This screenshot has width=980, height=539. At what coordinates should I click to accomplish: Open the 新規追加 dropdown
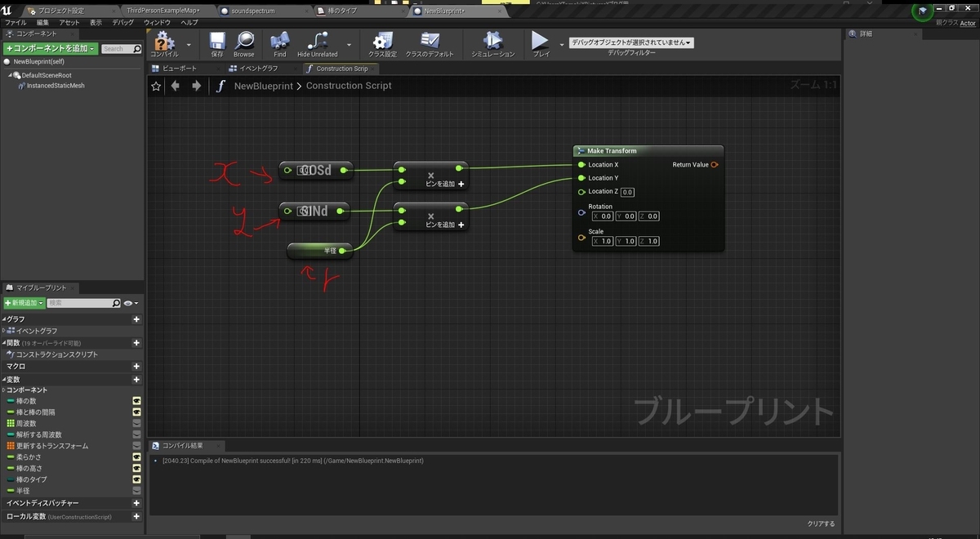[24, 303]
